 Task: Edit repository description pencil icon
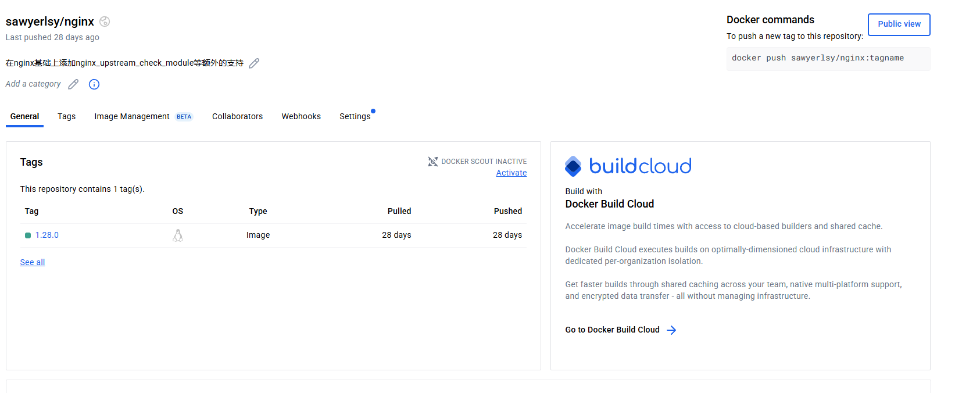(x=254, y=63)
